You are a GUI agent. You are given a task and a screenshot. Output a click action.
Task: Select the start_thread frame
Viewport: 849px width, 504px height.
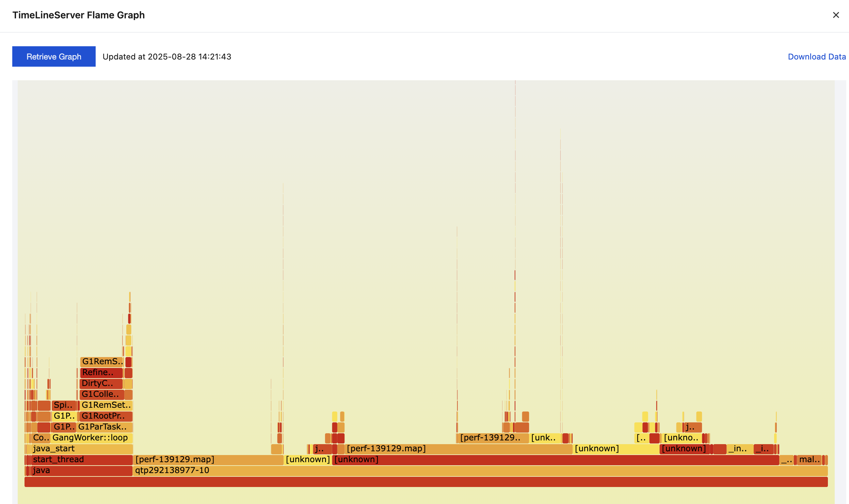[82, 460]
